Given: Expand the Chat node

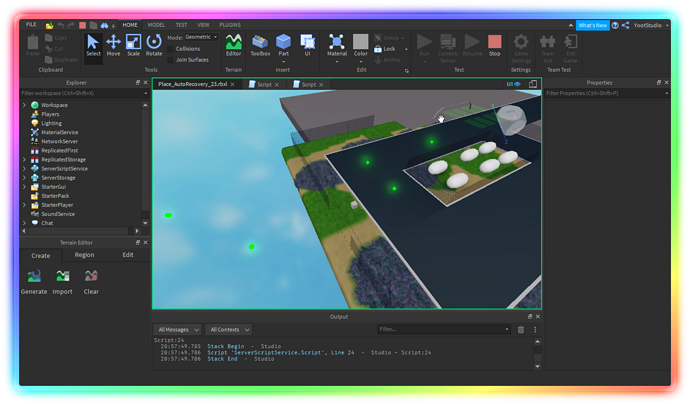Looking at the screenshot, I should click(x=24, y=223).
